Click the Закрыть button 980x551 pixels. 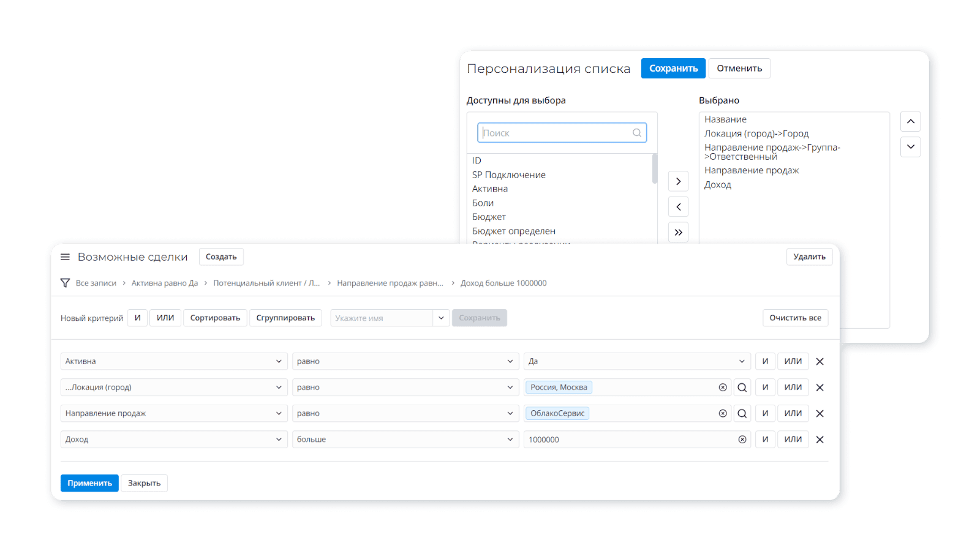(144, 483)
